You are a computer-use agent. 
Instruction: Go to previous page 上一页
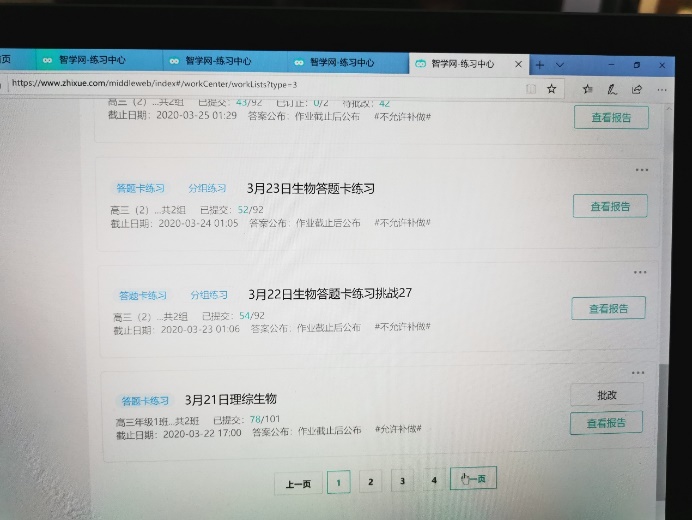click(298, 484)
